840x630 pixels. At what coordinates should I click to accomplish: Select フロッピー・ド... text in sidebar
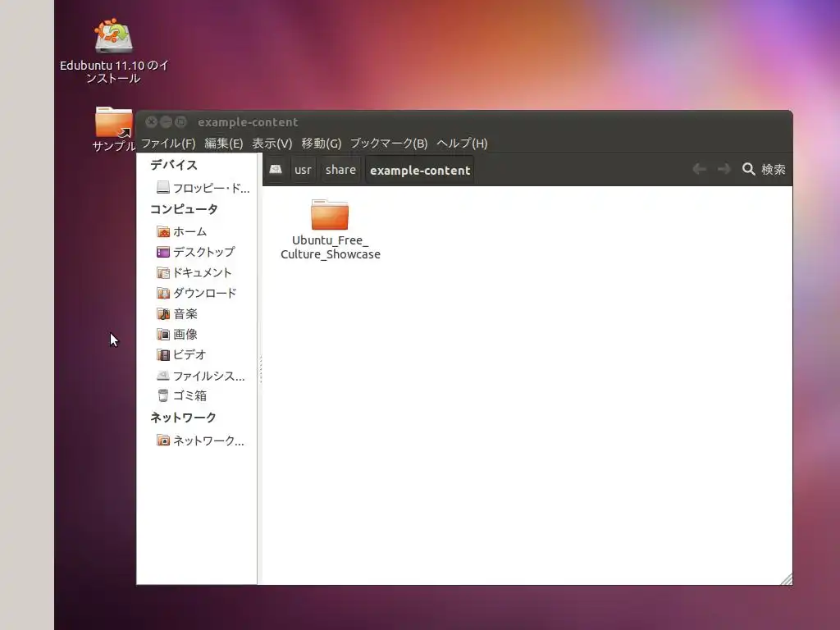tap(211, 188)
